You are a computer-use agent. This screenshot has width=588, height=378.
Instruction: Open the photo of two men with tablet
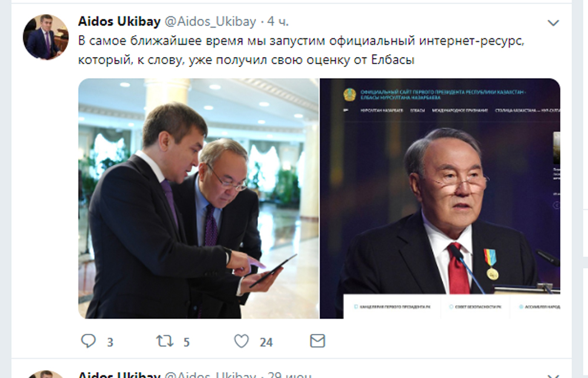(198, 198)
